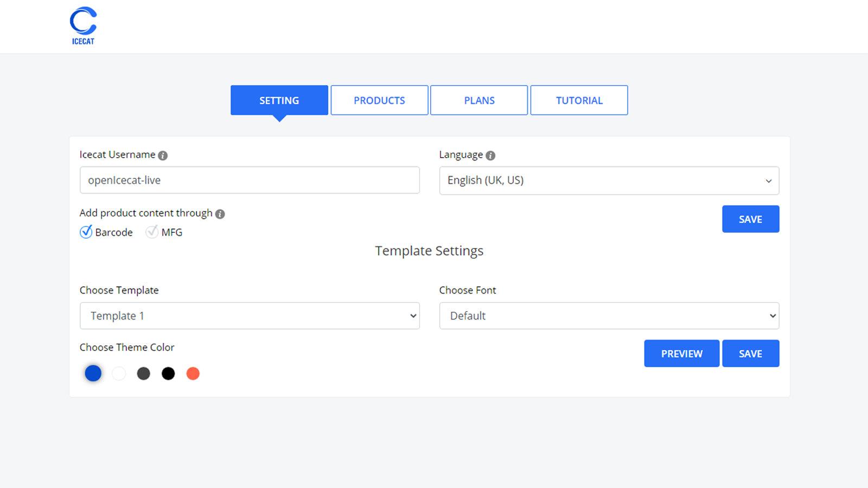Open the Choose Font dropdown
The width and height of the screenshot is (868, 488).
tap(609, 316)
